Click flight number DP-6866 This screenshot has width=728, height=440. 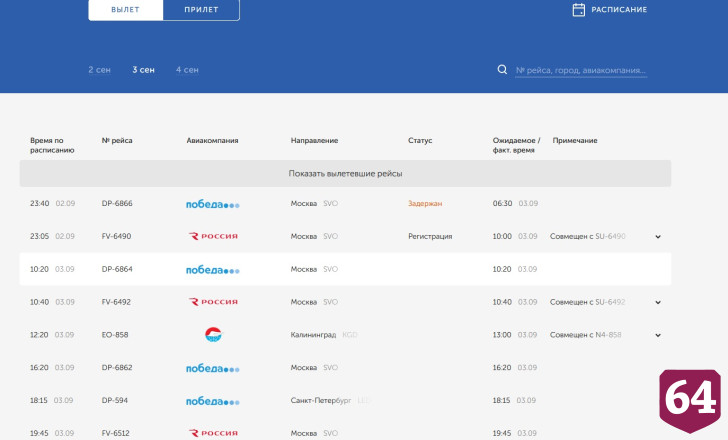(x=117, y=203)
